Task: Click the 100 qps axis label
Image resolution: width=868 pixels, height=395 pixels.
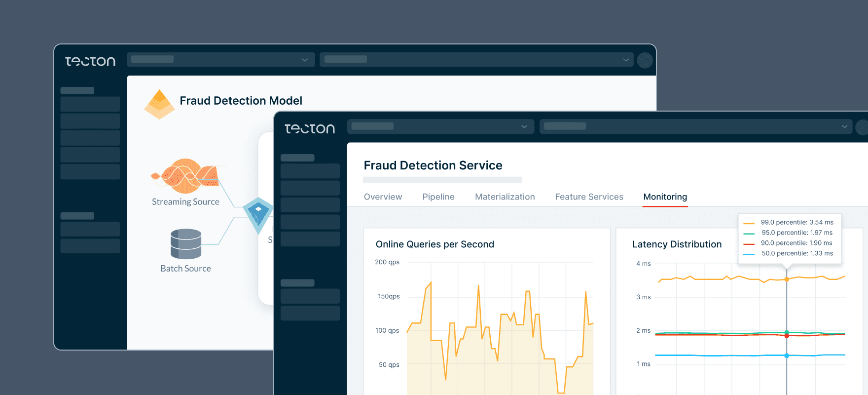Action: 387,330
